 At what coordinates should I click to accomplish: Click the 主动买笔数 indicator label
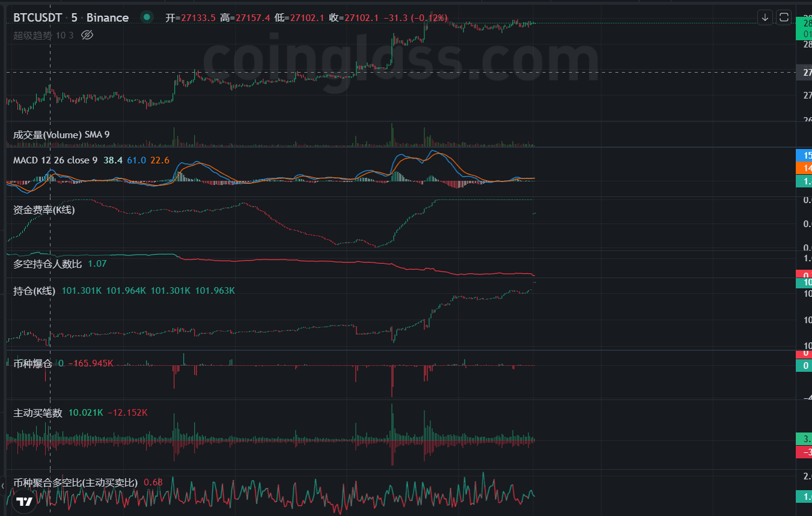pyautogui.click(x=38, y=413)
